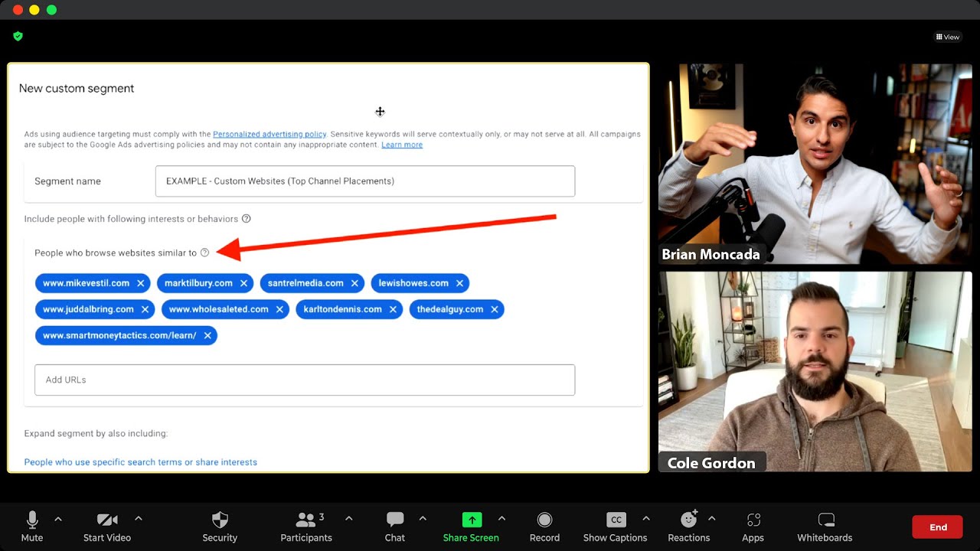Select the lewishowes.com chip label
Viewport: 980px width, 551px height.
pos(413,283)
